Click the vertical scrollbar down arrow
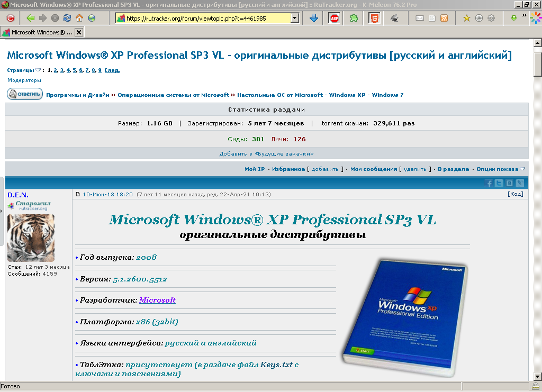The width and height of the screenshot is (542, 392). click(x=538, y=377)
